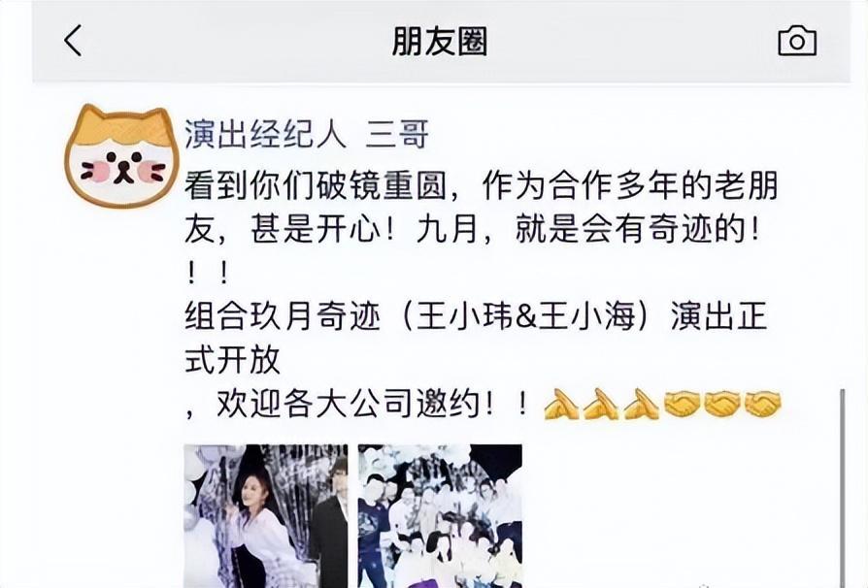Tap the orange cat profile avatar
This screenshot has height=588, width=868.
pyautogui.click(x=122, y=156)
